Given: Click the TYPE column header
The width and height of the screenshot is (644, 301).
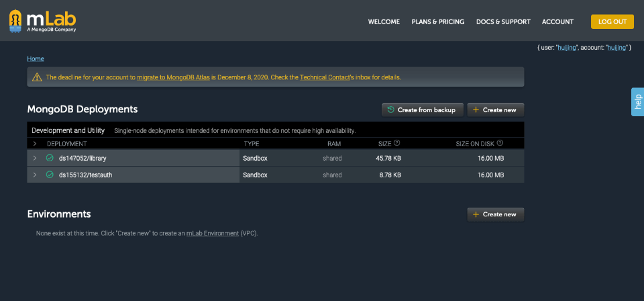Looking at the screenshot, I should (252, 144).
